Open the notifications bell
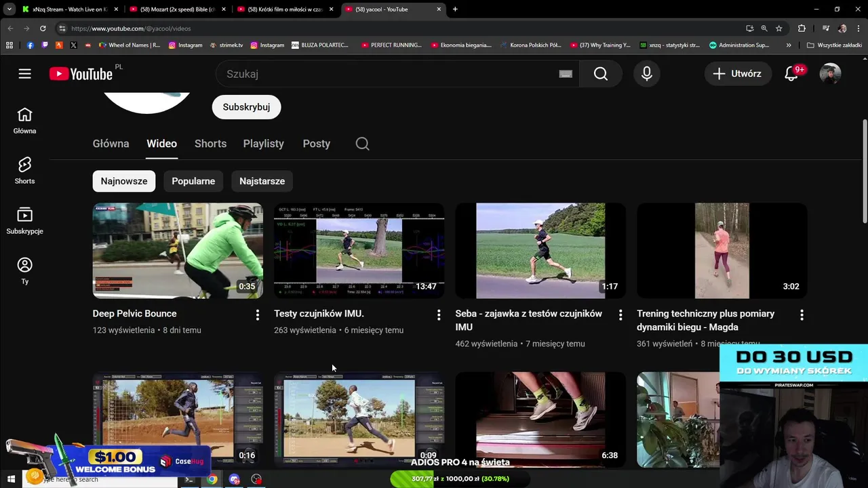The height and width of the screenshot is (488, 868). (x=791, y=74)
